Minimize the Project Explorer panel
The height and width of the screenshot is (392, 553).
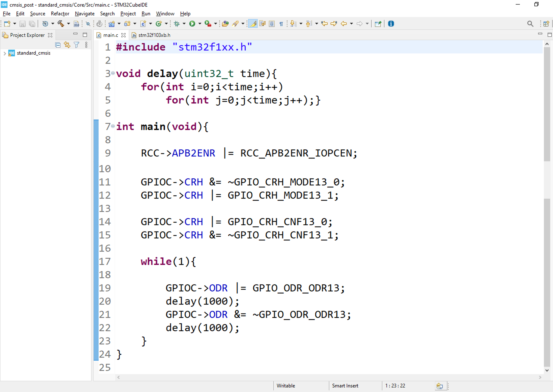pyautogui.click(x=75, y=34)
